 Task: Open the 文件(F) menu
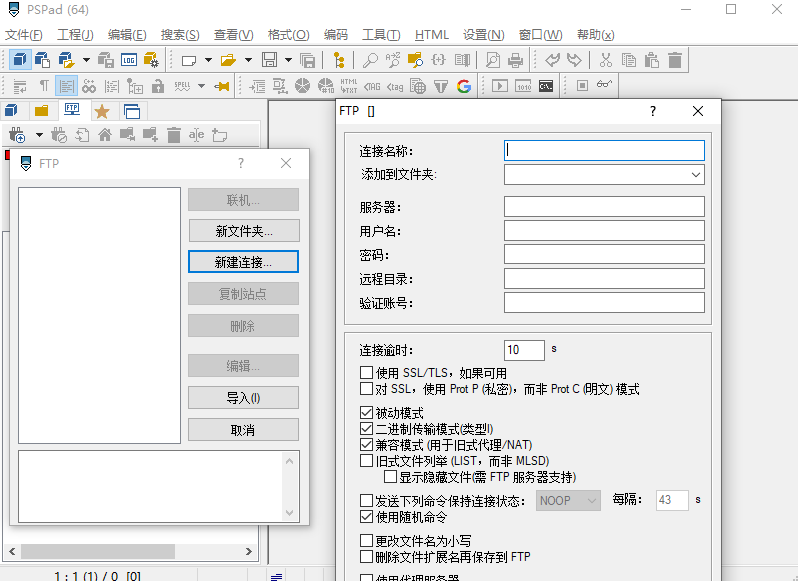[x=23, y=35]
